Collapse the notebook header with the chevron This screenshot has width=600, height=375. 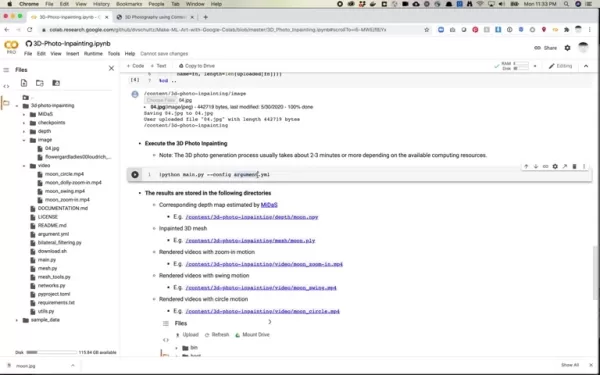[x=586, y=66]
